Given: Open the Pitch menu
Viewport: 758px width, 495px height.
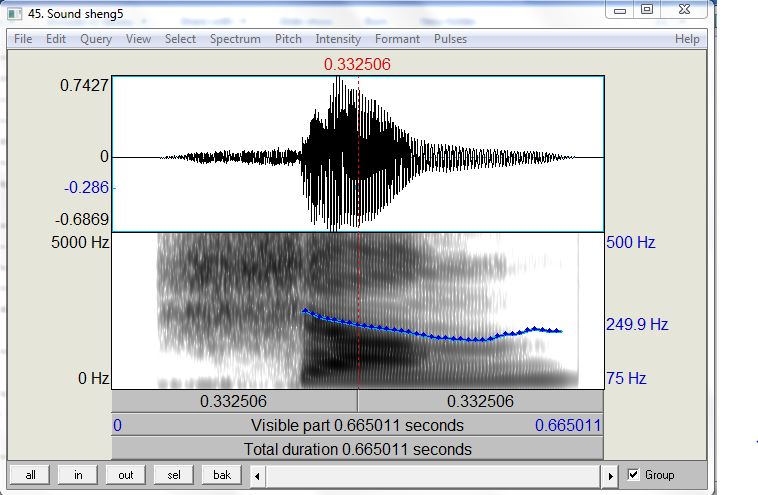Looking at the screenshot, I should [x=288, y=39].
